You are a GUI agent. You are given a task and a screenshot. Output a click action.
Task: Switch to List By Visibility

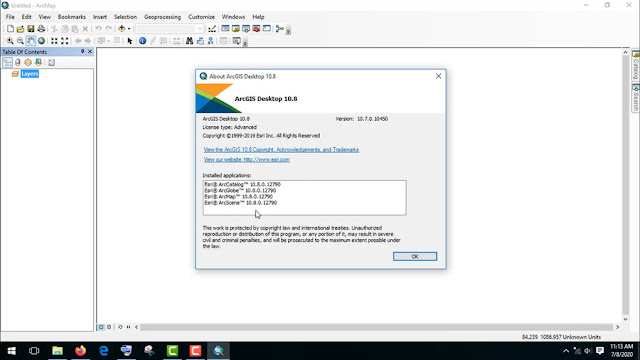[x=28, y=62]
